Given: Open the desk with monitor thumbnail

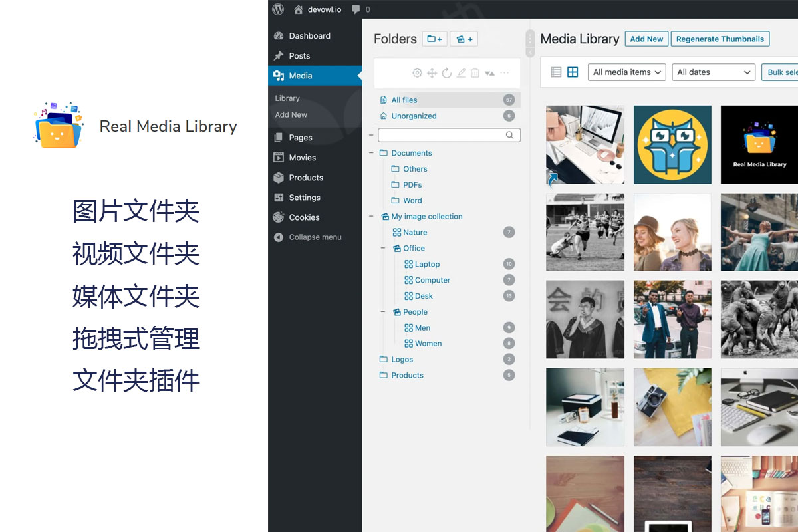Looking at the screenshot, I should click(585, 144).
